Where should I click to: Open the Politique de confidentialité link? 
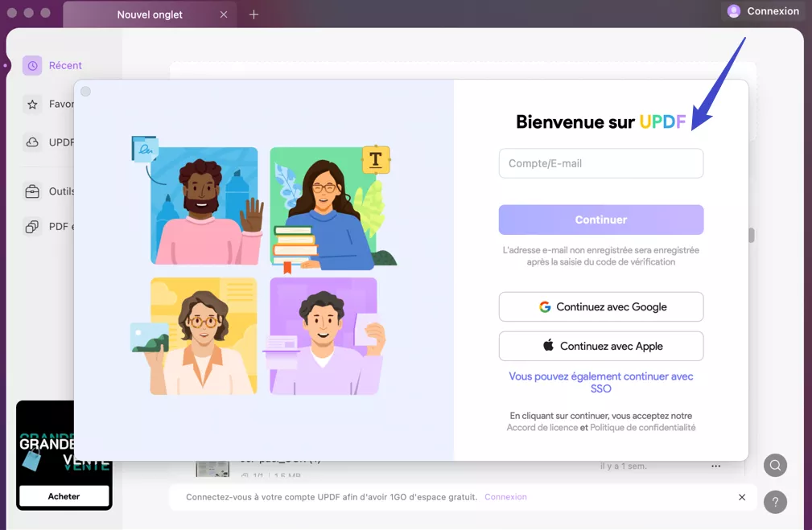643,428
